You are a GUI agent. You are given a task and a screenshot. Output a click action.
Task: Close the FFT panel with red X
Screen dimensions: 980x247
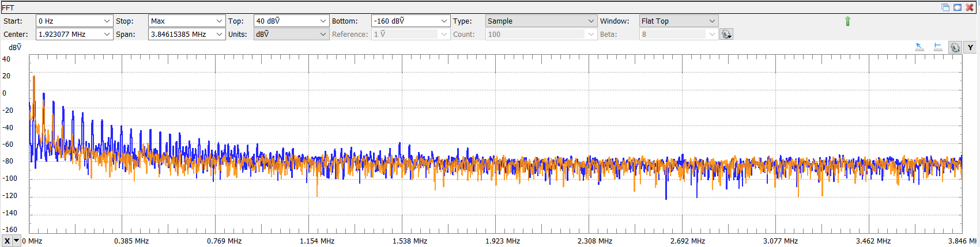[x=970, y=7]
